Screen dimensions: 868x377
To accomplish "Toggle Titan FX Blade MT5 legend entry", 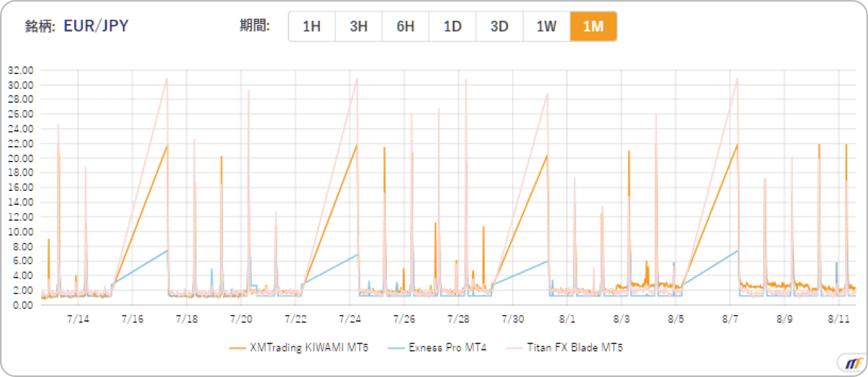I will 565,348.
